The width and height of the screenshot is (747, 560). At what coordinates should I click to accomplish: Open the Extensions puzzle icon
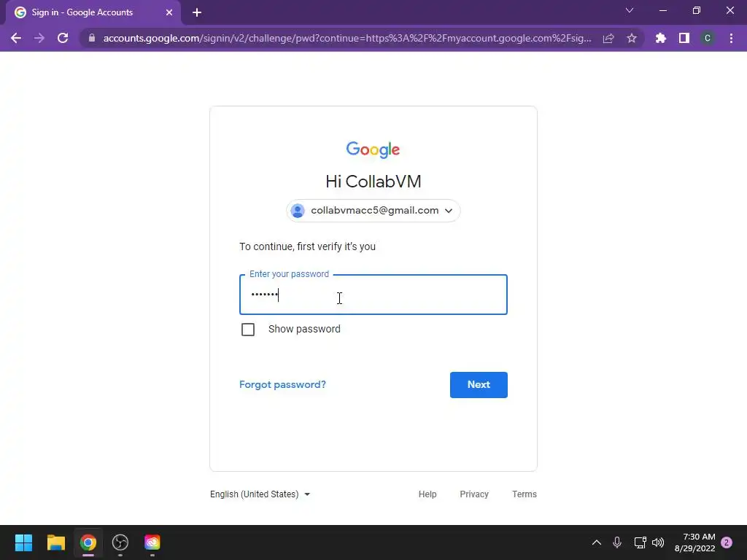coord(661,38)
